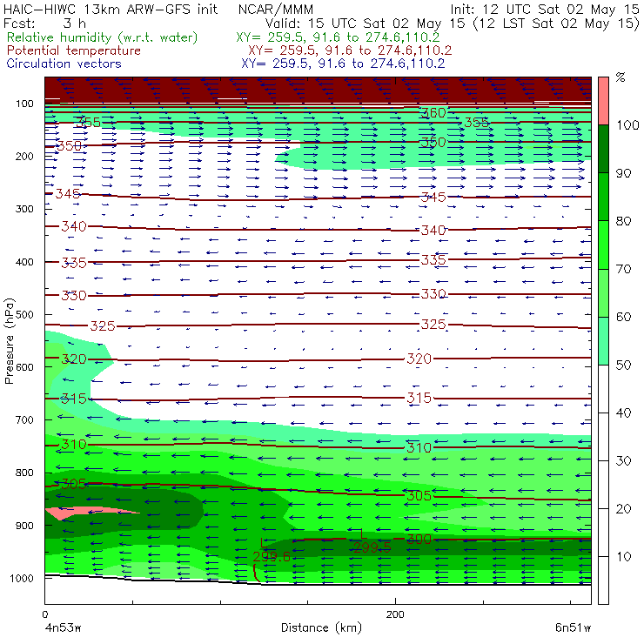The width and height of the screenshot is (644, 644).
Task: Click the left '310' contour label
Action: tap(74, 445)
